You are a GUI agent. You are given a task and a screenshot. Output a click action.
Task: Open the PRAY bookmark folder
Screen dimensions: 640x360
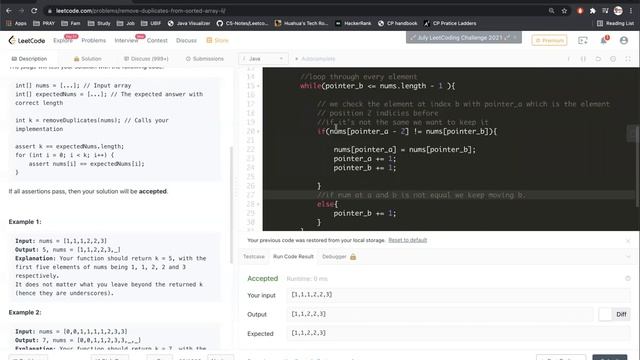[x=44, y=23]
